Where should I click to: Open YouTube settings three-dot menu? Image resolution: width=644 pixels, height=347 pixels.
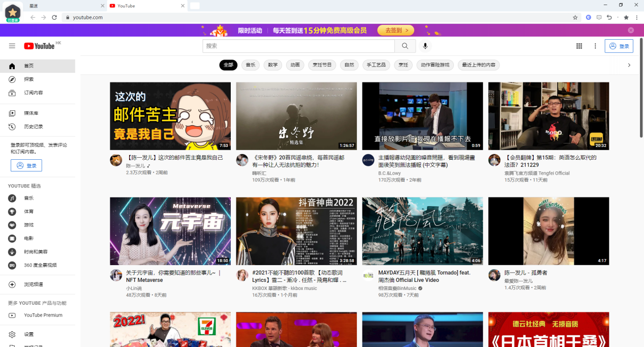pos(595,46)
